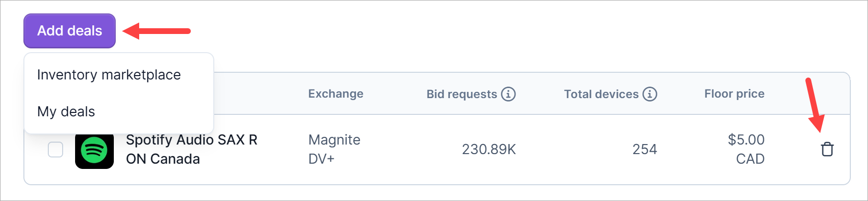
Task: Click the Total devices info icon
Action: [x=649, y=94]
